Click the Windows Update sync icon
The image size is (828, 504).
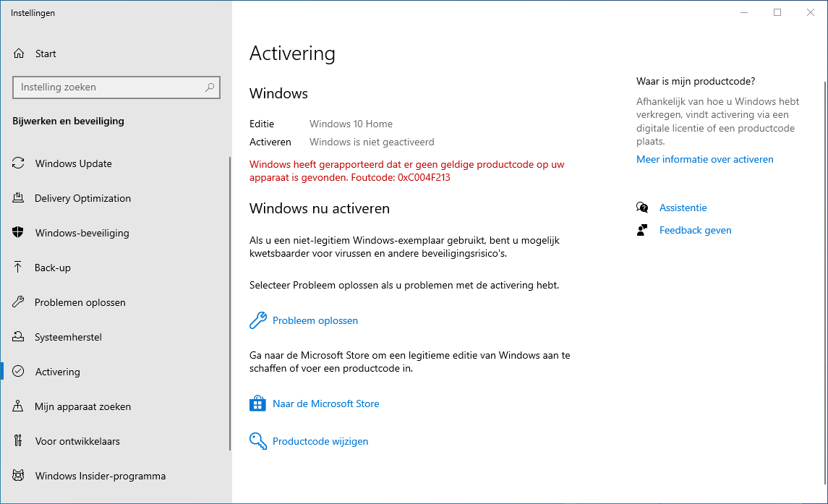tap(19, 163)
